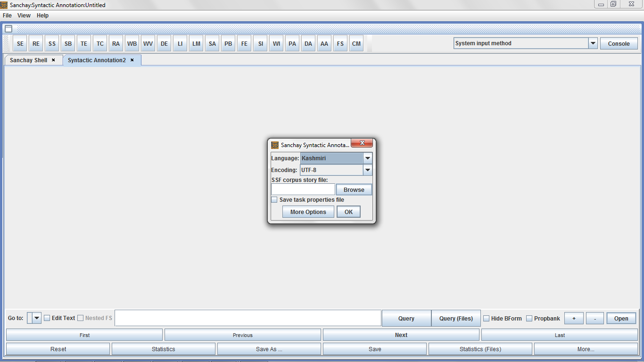Image resolution: width=644 pixels, height=362 pixels.
Task: Click the SA toolbar button
Action: pyautogui.click(x=213, y=43)
